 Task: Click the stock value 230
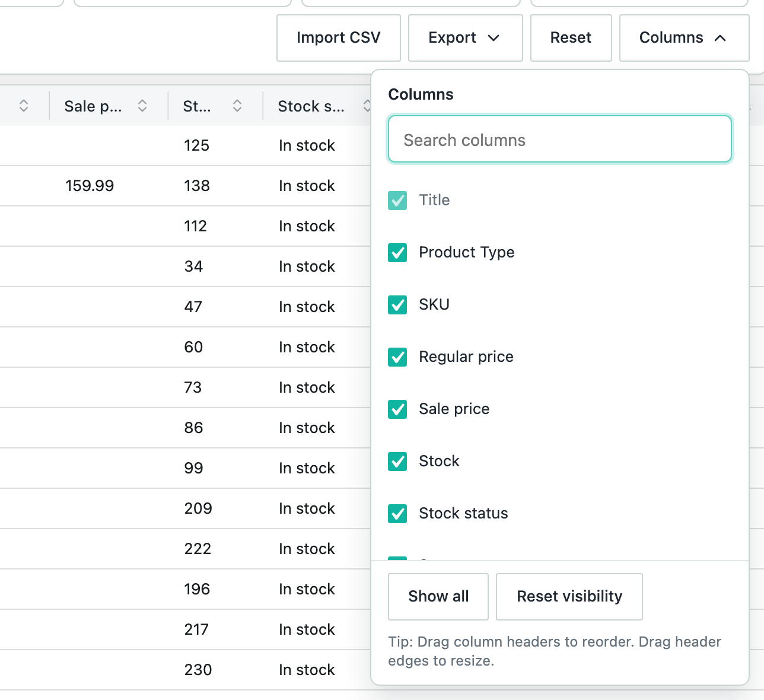[x=198, y=670]
